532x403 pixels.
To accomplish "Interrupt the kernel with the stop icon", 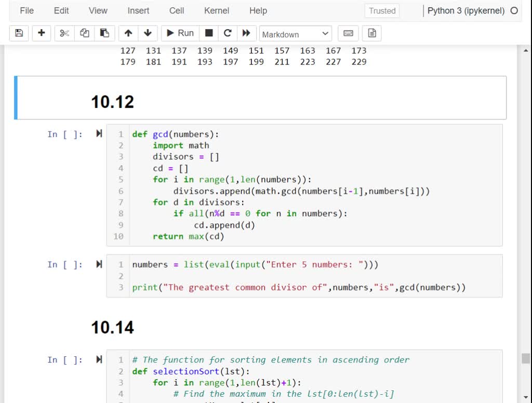I will click(x=209, y=33).
